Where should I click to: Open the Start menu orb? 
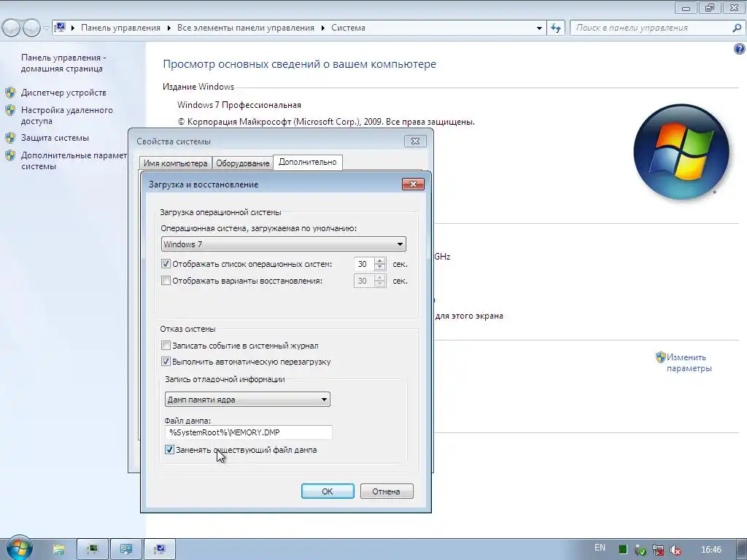click(x=19, y=548)
